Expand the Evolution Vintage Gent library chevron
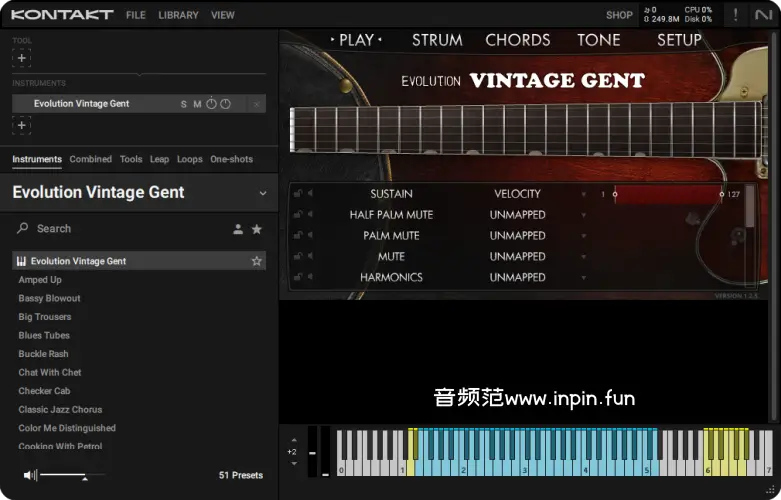781x500 pixels. coord(263,193)
